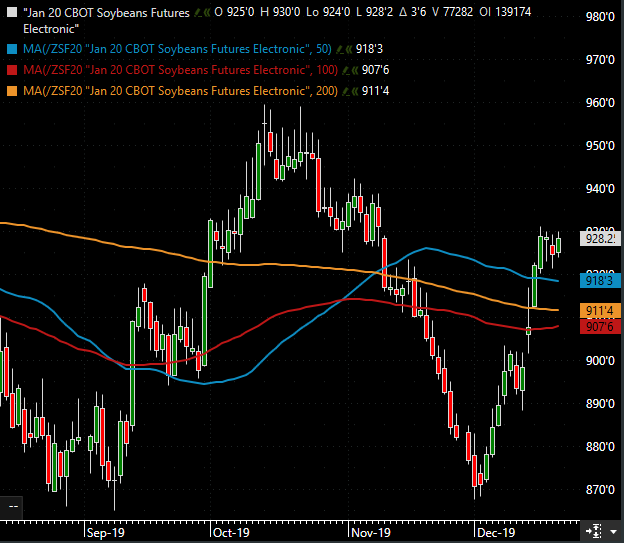624x543 pixels.
Task: Click the "Lo 924'0" low value
Action: (328, 12)
